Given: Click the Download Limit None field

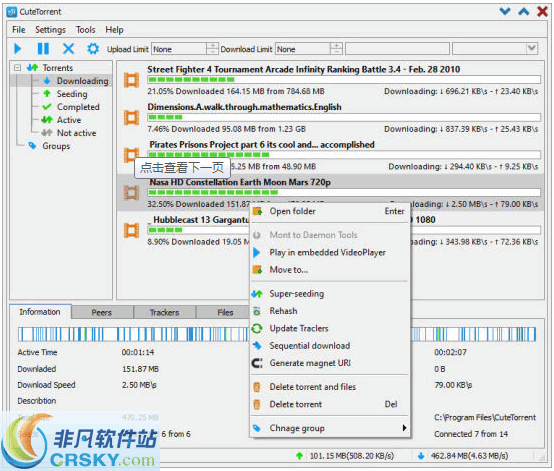Looking at the screenshot, I should (303, 49).
